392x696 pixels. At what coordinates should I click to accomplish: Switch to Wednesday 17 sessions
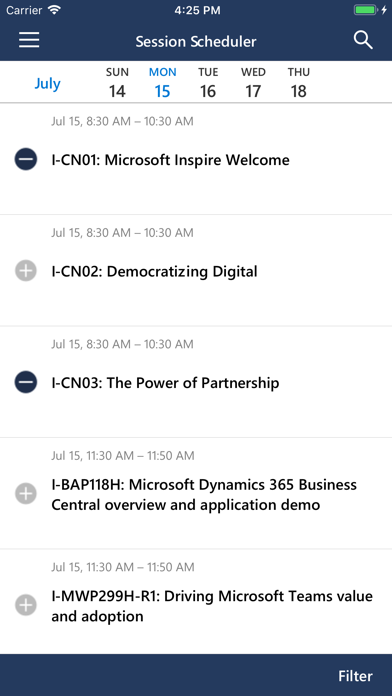point(253,83)
